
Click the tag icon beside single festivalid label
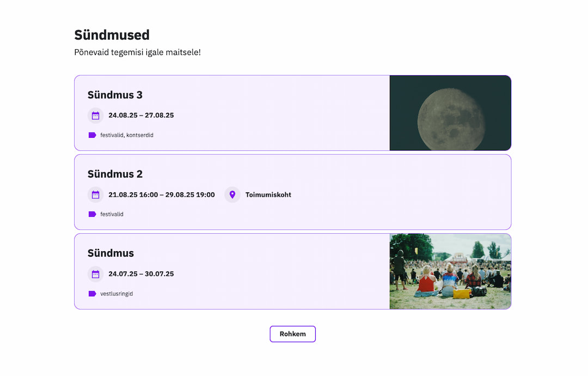[92, 214]
